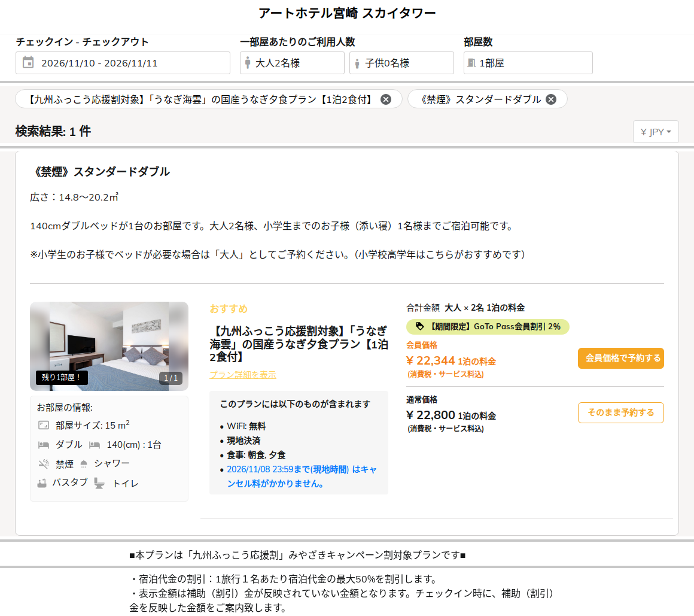Open the ¥ JPY currency dropdown
The image size is (694, 616).
tap(656, 132)
